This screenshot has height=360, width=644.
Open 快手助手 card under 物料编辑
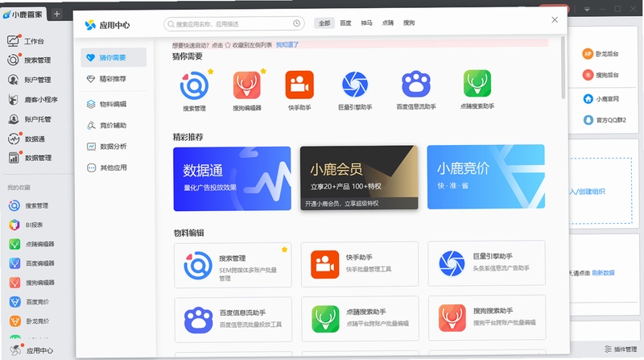click(x=360, y=264)
